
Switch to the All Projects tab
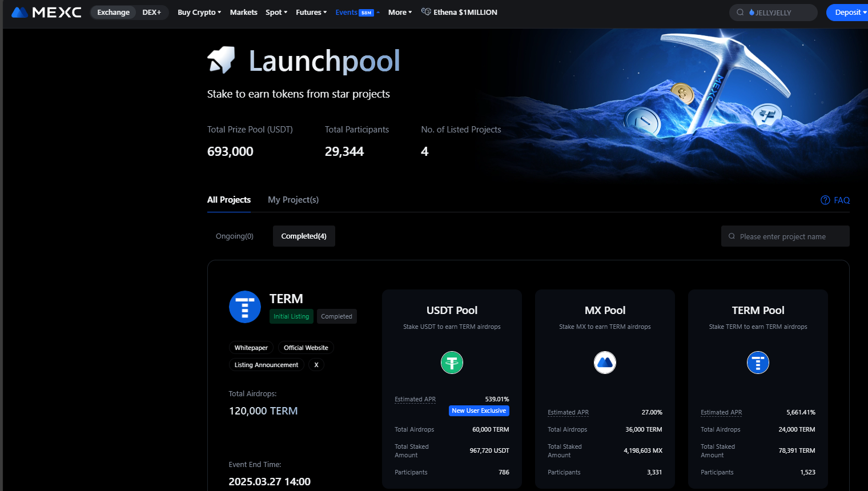click(229, 200)
